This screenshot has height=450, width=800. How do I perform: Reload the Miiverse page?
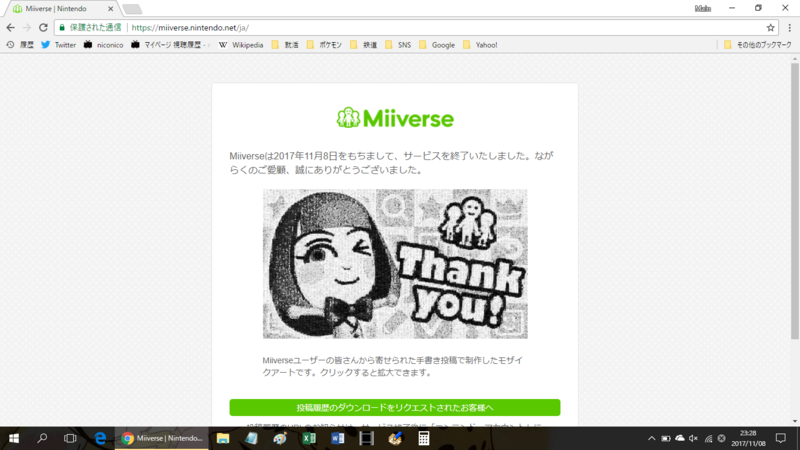tap(43, 28)
